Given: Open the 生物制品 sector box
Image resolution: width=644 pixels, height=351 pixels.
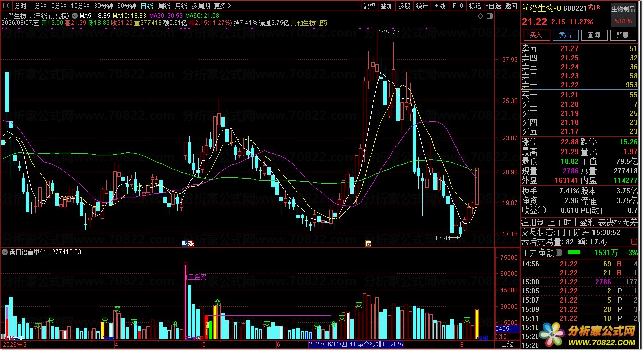Looking at the screenshot, I should pos(623,16).
